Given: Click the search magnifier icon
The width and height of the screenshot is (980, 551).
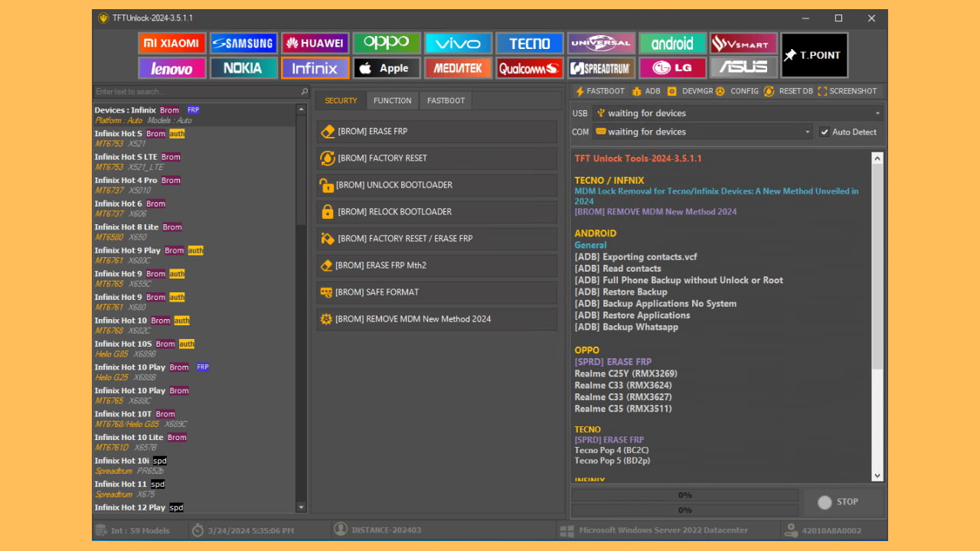Looking at the screenshot, I should [x=304, y=92].
